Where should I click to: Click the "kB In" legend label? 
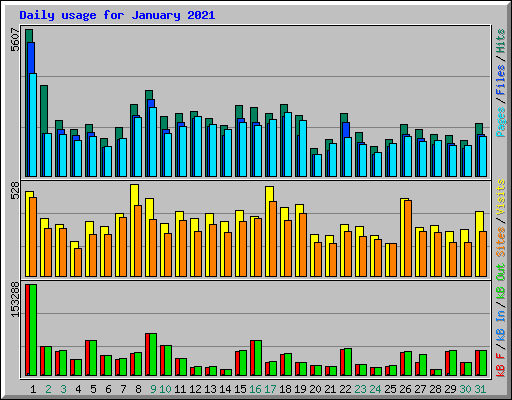pyautogui.click(x=501, y=325)
